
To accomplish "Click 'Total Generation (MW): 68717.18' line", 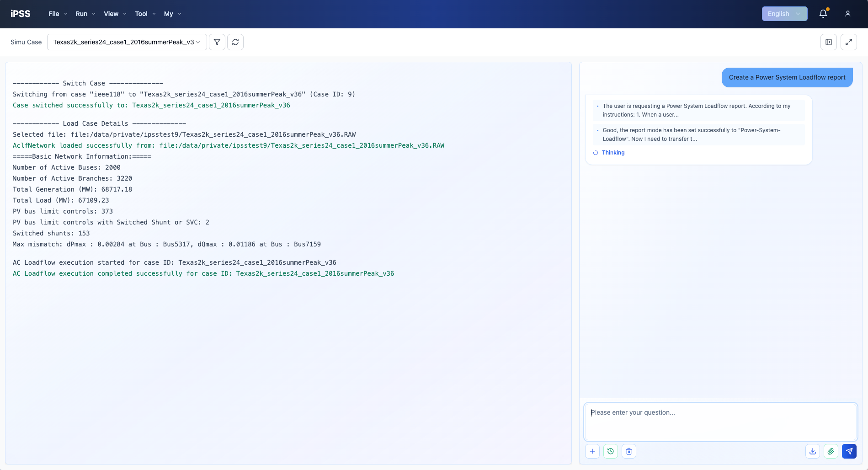I will click(72, 189).
